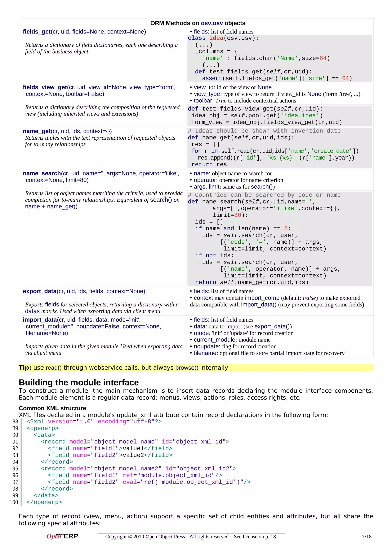Click 'def test_fields_get(self,cr,uid):' code line
Screen dimensions: 392x555
(x=253, y=72)
